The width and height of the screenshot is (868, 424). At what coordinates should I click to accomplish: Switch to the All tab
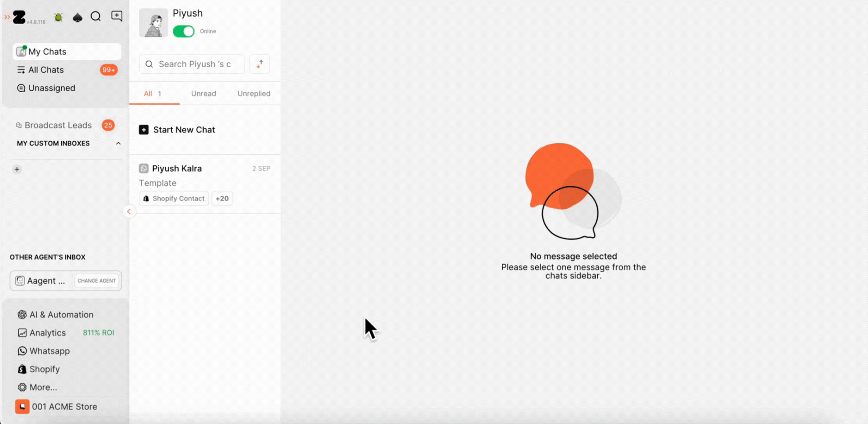153,94
